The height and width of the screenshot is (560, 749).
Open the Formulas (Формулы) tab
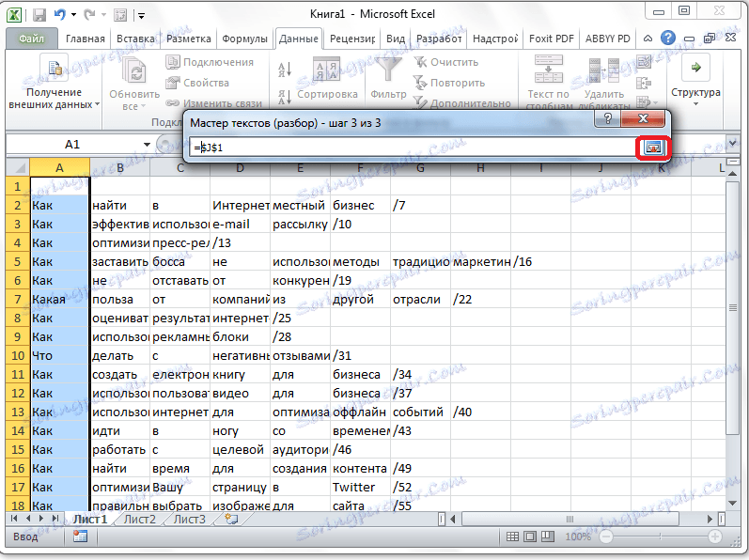(x=244, y=39)
